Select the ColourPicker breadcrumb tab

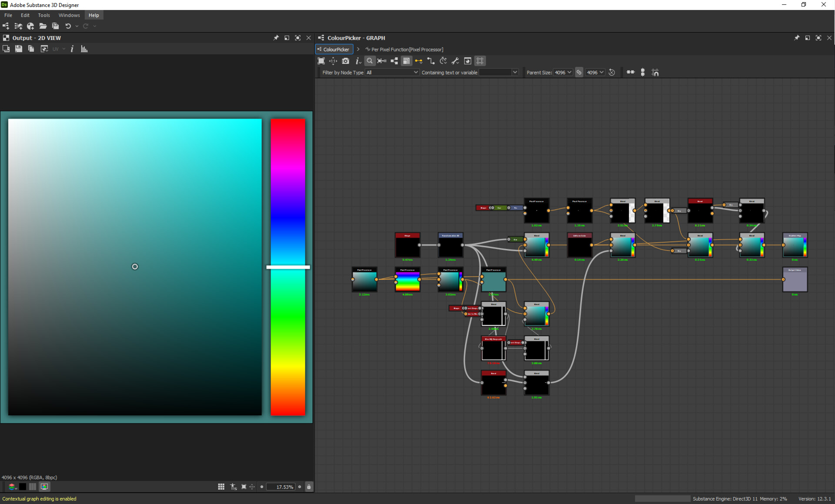(334, 49)
